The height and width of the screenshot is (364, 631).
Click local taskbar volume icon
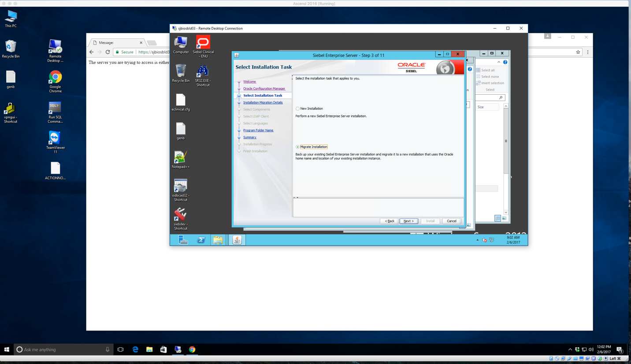pyautogui.click(x=591, y=350)
